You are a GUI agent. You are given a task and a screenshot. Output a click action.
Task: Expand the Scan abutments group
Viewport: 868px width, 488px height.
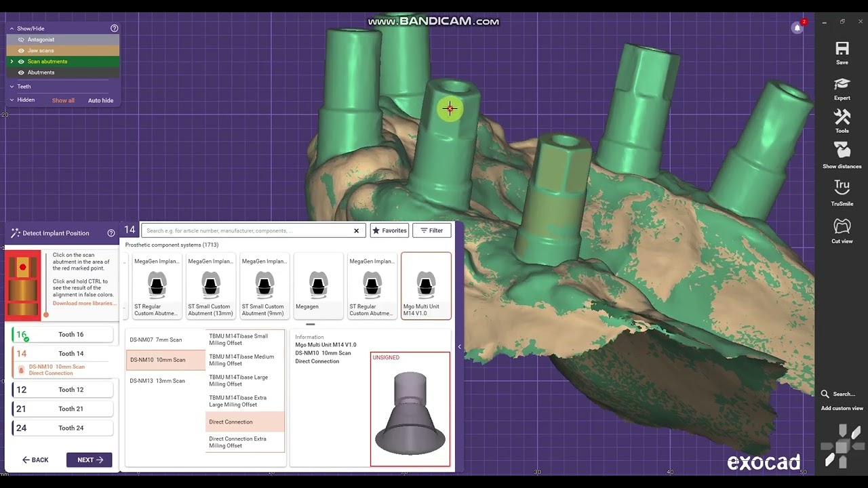pyautogui.click(x=12, y=62)
